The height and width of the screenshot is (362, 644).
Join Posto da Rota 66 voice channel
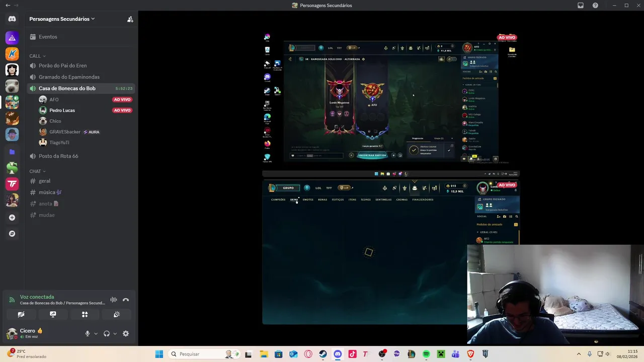click(81, 156)
